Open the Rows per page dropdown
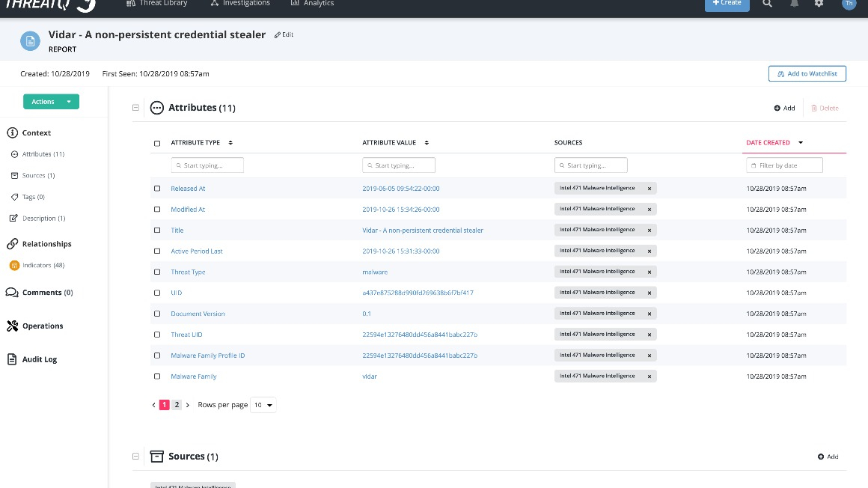This screenshot has width=868, height=488. point(263,405)
